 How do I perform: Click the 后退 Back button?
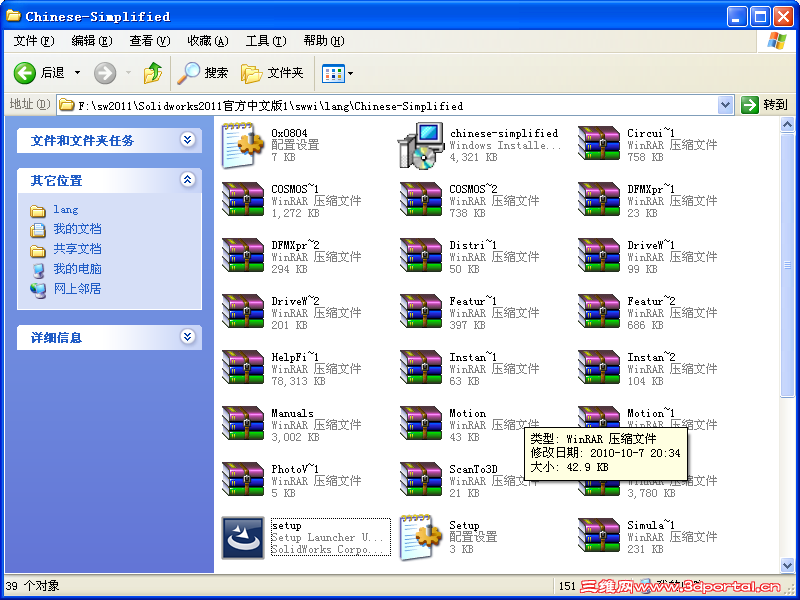coord(39,73)
